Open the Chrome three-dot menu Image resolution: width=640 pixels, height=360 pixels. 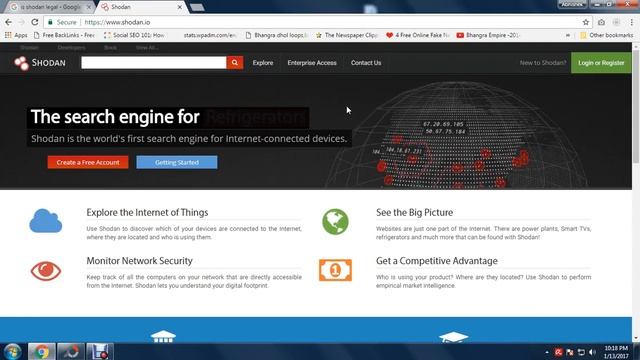[631, 22]
